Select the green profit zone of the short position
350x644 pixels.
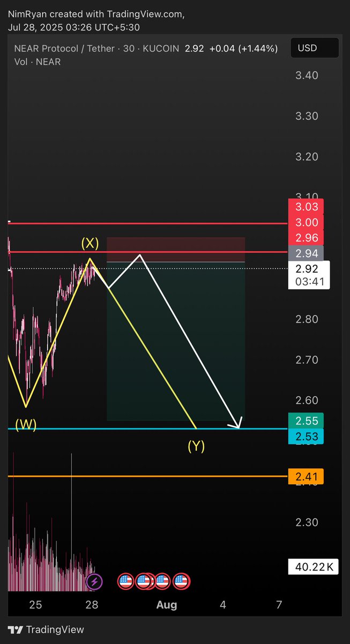point(176,341)
